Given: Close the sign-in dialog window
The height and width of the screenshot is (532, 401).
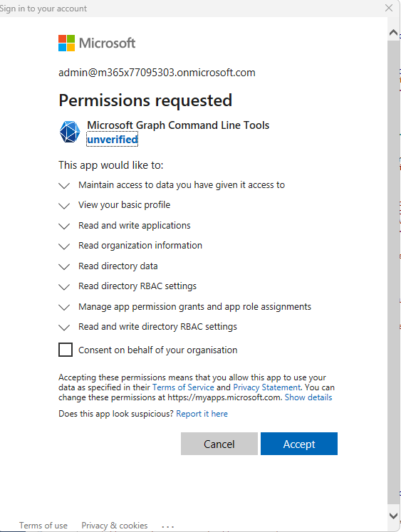Looking at the screenshot, I should click(x=389, y=8).
